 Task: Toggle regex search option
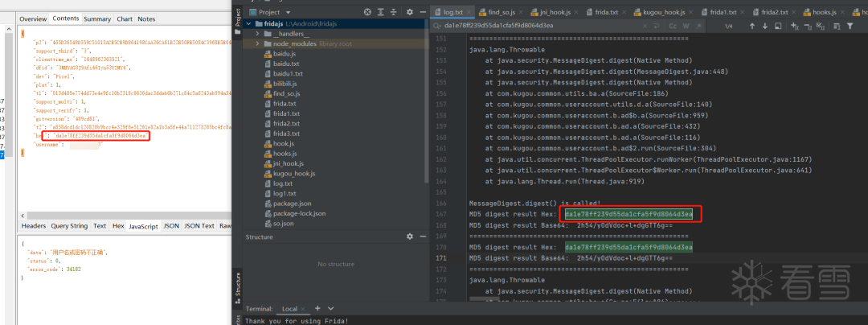coord(699,26)
